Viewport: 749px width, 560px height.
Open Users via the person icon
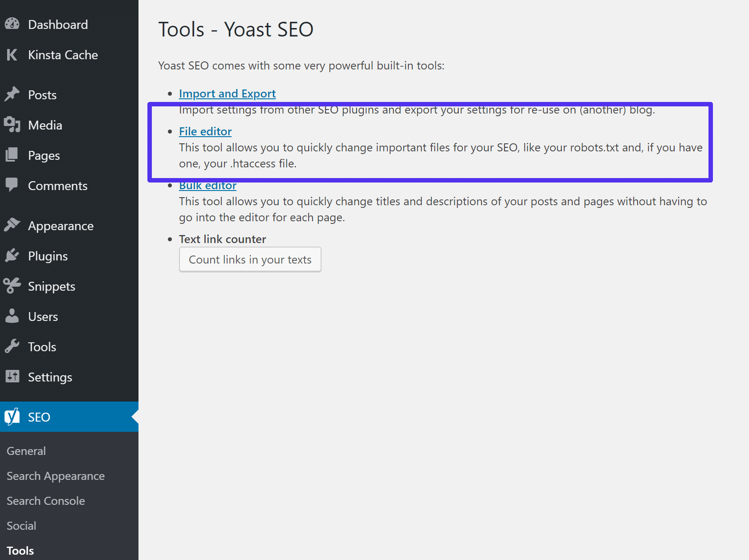pos(12,316)
